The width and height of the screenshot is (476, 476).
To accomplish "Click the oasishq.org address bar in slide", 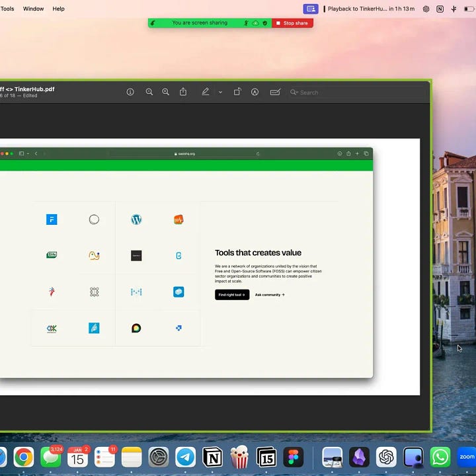I will [184, 153].
